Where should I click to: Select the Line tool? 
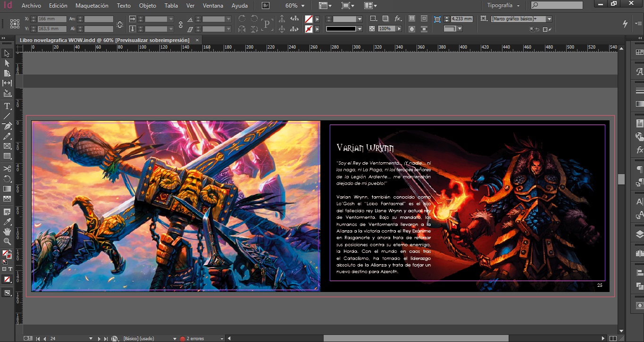point(7,116)
